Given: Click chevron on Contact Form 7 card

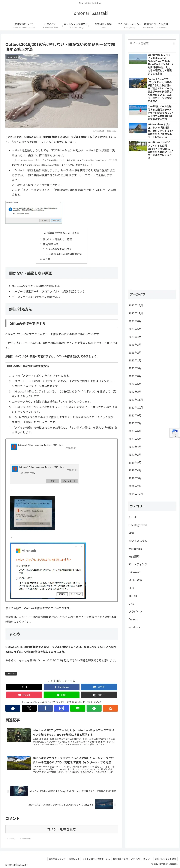Looking at the screenshot, I should [x=173, y=90].
